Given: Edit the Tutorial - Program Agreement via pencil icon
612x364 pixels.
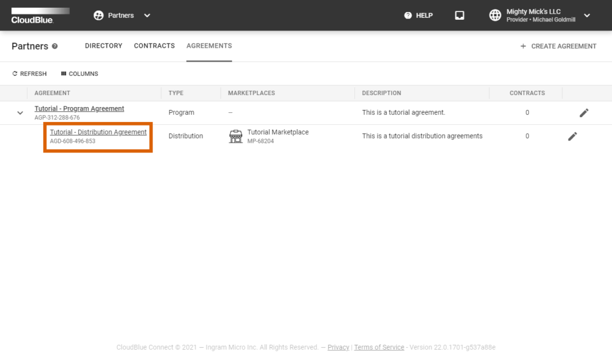Looking at the screenshot, I should 584,112.
